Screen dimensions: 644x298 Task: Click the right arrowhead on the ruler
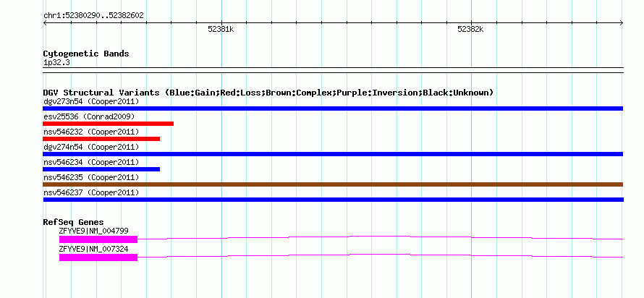622,23
